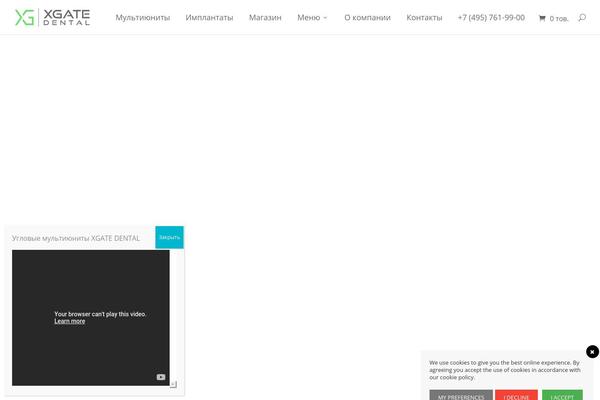Expand the Меню dropdown

pyautogui.click(x=312, y=18)
